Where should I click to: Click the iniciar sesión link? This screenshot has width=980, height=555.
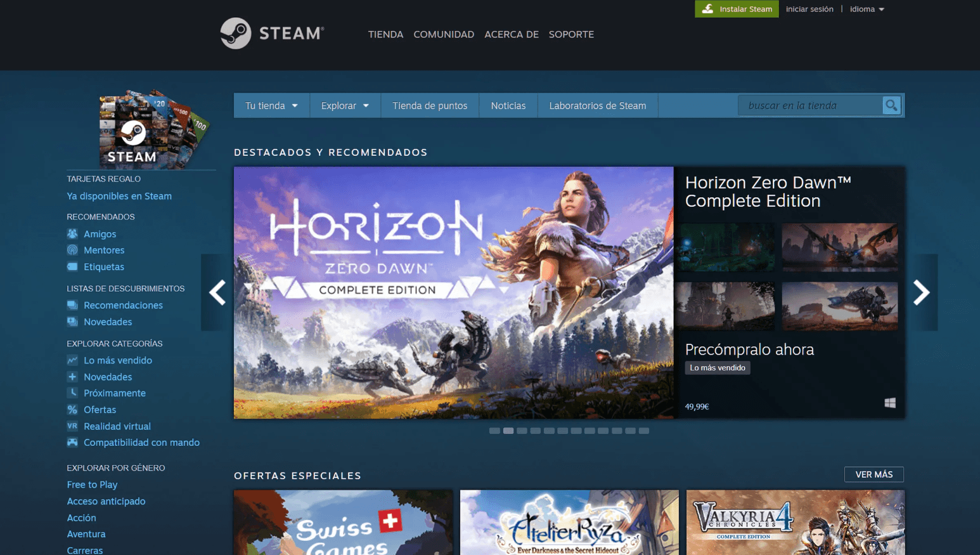click(809, 9)
